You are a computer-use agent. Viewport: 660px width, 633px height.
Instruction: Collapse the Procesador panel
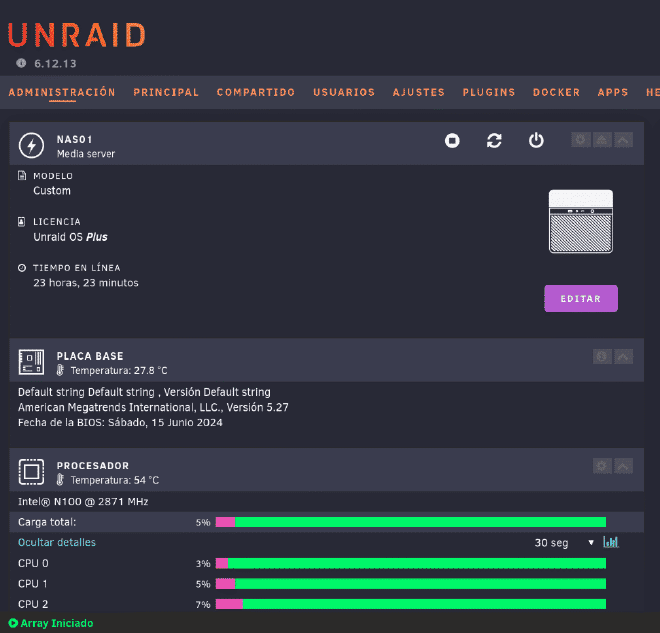pos(623,466)
